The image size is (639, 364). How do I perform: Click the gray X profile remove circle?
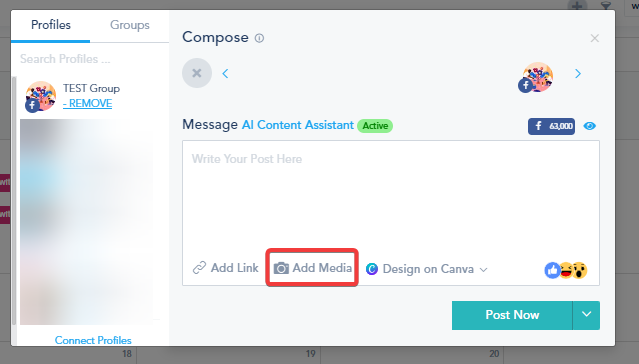[197, 73]
